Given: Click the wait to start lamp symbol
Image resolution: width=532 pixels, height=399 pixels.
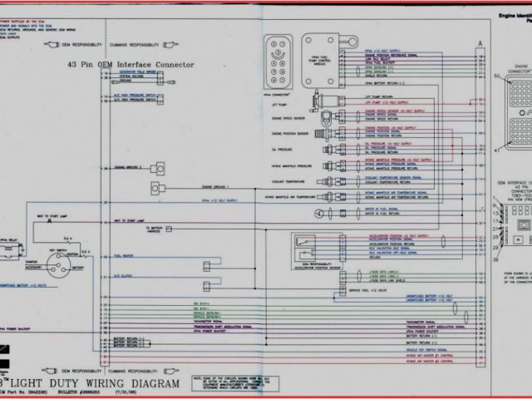Looking at the screenshot, I should pos(50,220).
